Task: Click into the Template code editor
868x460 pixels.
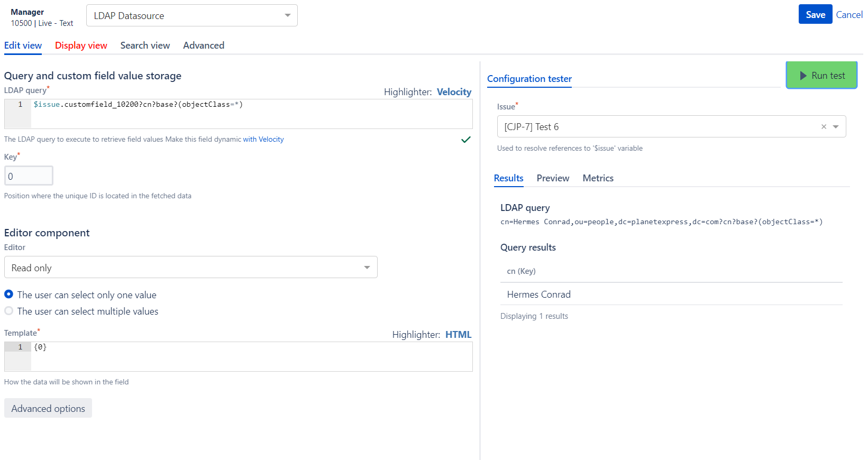Action: pyautogui.click(x=251, y=356)
